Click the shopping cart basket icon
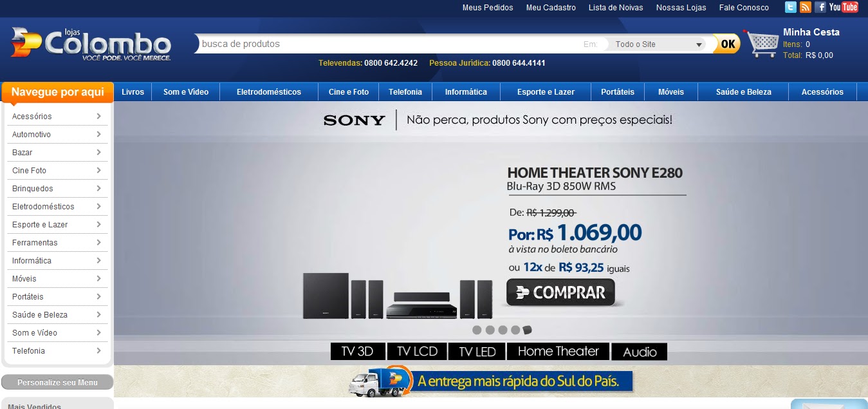Screen dimensions: 868x409 [762, 43]
